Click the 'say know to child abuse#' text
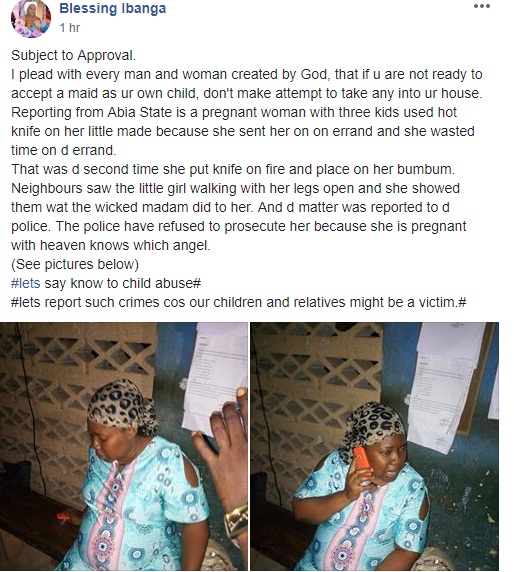The image size is (514, 572). tap(123, 283)
